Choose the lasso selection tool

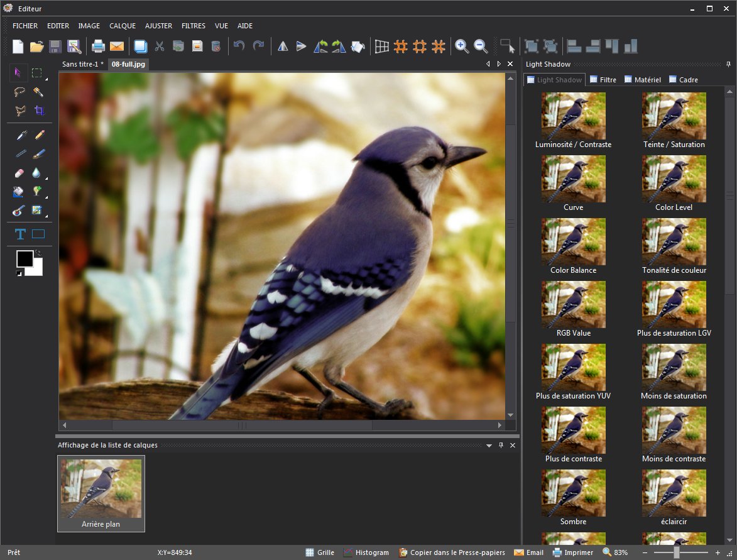pyautogui.click(x=19, y=92)
